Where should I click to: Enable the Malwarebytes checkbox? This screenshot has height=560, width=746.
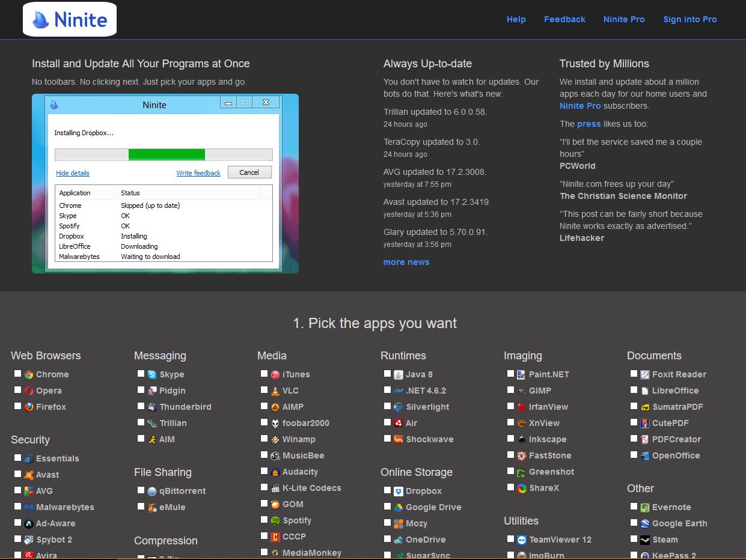coord(17,507)
